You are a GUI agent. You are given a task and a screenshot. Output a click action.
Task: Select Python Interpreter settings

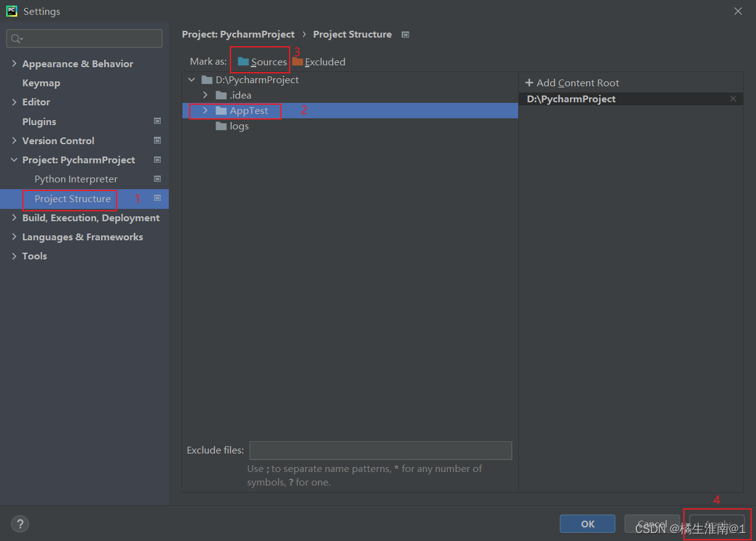pyautogui.click(x=76, y=179)
